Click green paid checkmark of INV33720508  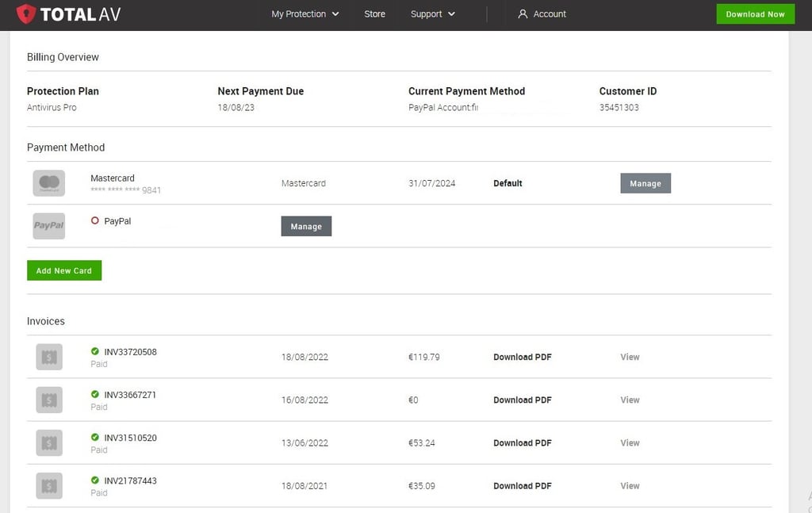(x=95, y=351)
